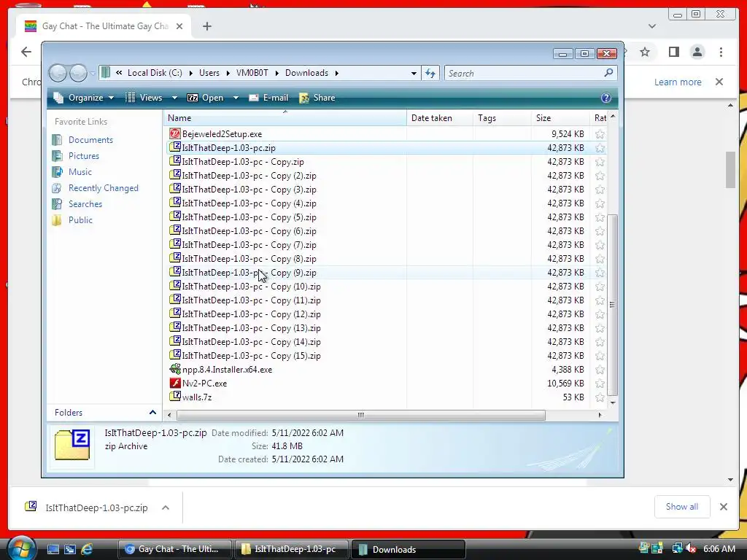
Task: Click rating star for Copy (15).zip
Action: (600, 356)
